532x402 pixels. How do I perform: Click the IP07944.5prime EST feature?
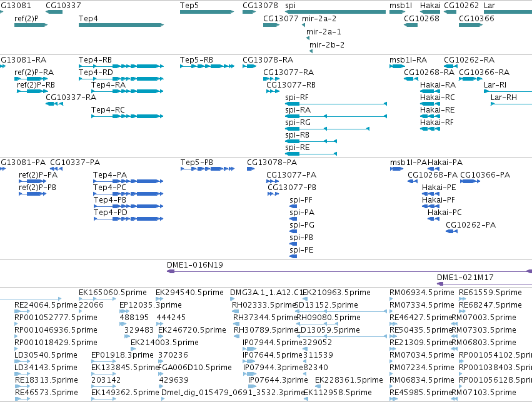click(x=249, y=349)
